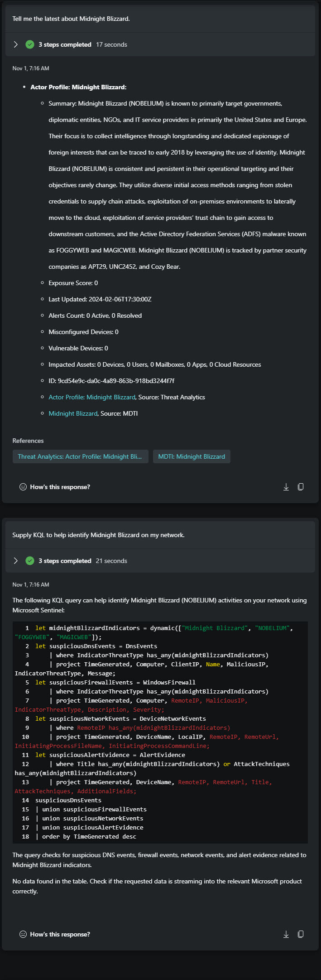
Task: Click code line 15 'union suspiciousFirewallEvents'
Action: point(91,809)
